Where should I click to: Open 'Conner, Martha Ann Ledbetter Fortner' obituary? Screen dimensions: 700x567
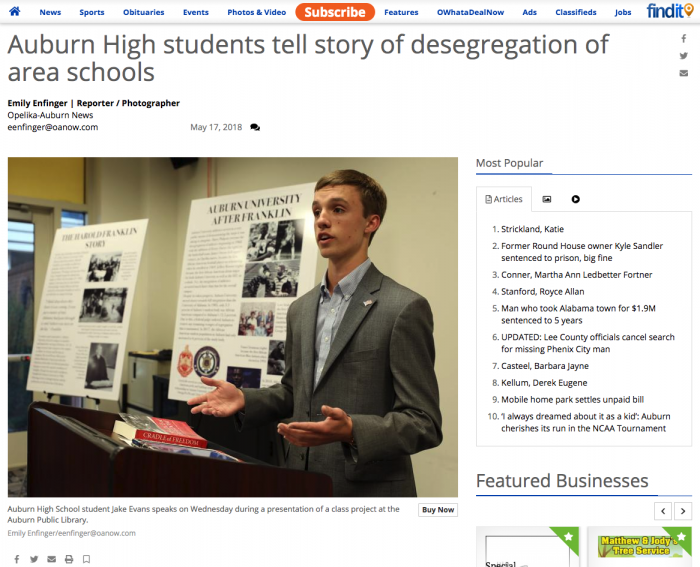[576, 275]
